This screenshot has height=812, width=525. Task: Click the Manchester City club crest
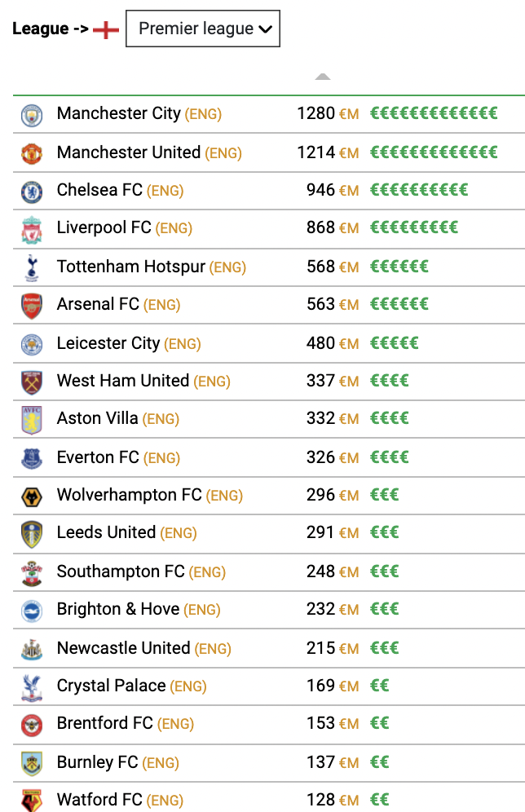tap(32, 115)
